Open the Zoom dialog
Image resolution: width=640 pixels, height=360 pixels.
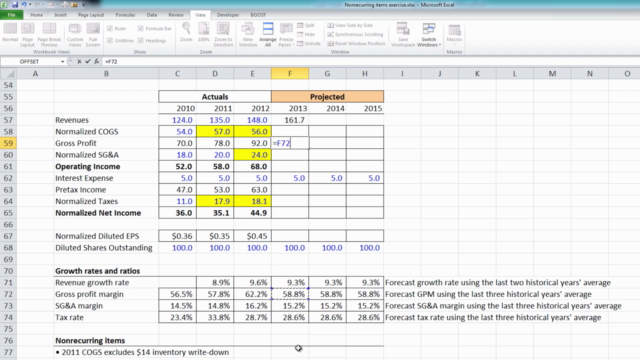coord(186,33)
